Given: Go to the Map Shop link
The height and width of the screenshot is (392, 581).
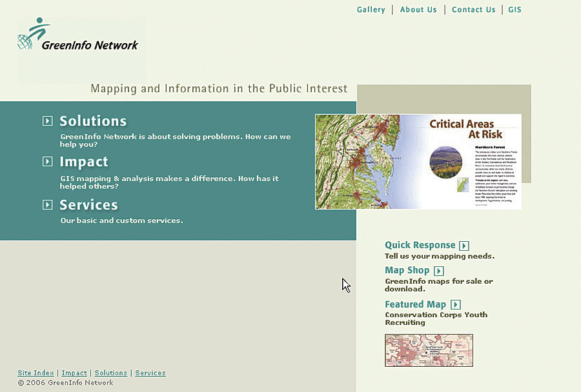Looking at the screenshot, I should coord(407,271).
